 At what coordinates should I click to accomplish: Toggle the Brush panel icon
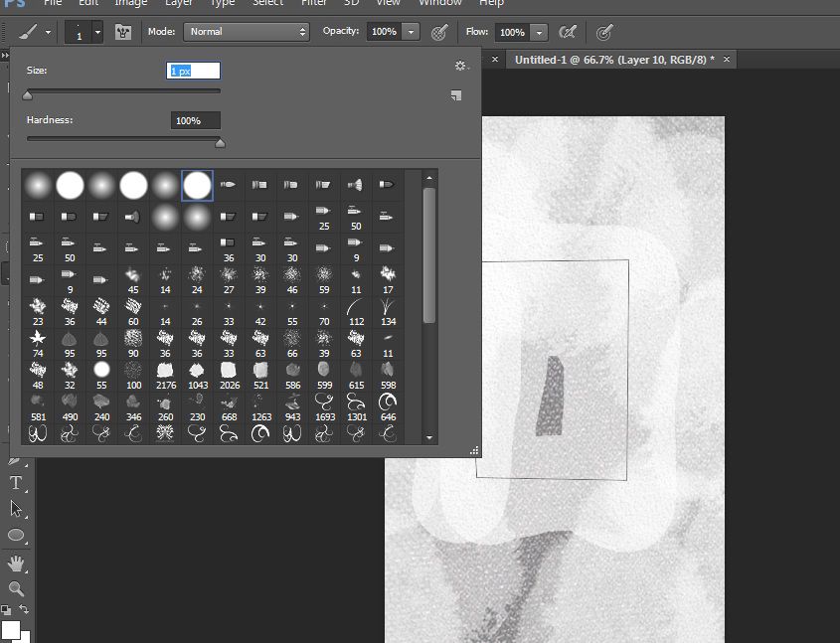point(123,32)
